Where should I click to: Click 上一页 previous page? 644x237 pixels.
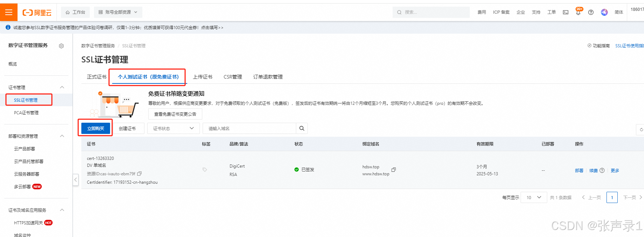(591, 197)
